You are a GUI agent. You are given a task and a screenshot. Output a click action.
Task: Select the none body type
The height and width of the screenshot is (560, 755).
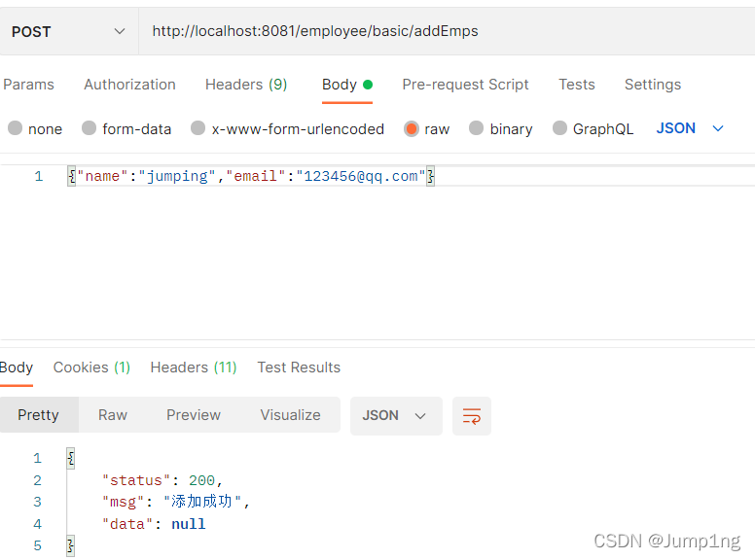click(35, 129)
